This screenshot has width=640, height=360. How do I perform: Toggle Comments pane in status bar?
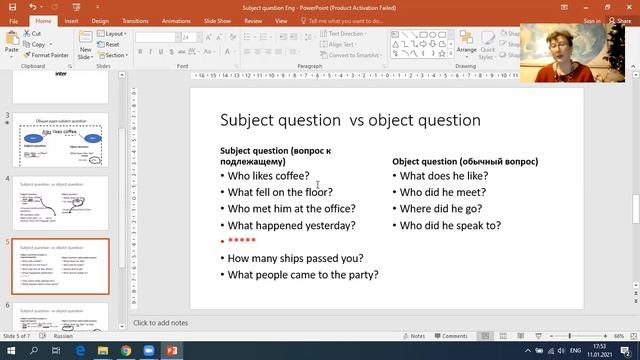(x=451, y=336)
